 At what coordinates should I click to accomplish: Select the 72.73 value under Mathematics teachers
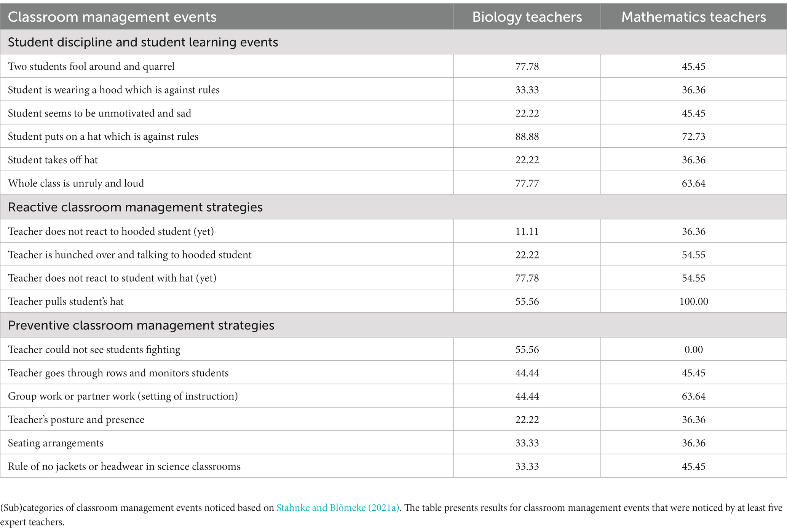click(x=694, y=136)
